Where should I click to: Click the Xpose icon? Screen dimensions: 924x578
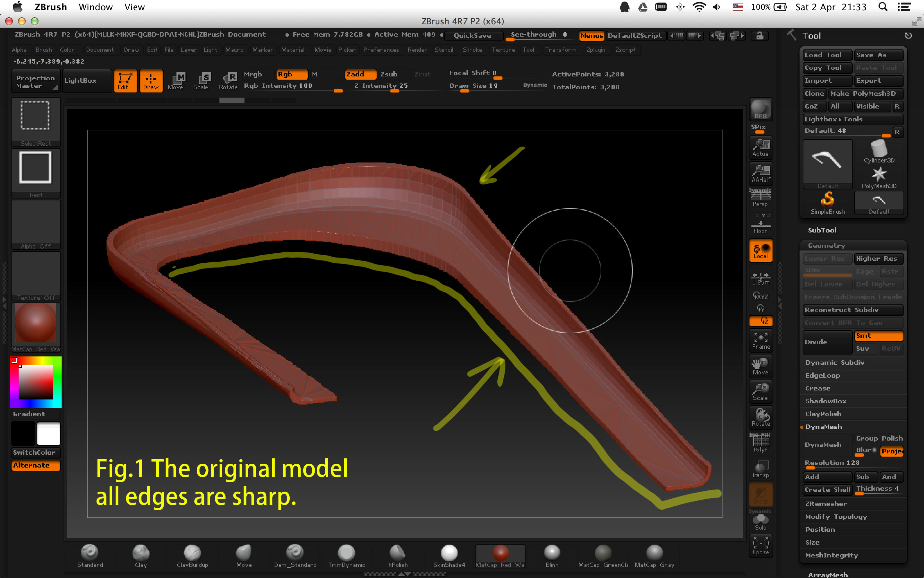coord(761,546)
